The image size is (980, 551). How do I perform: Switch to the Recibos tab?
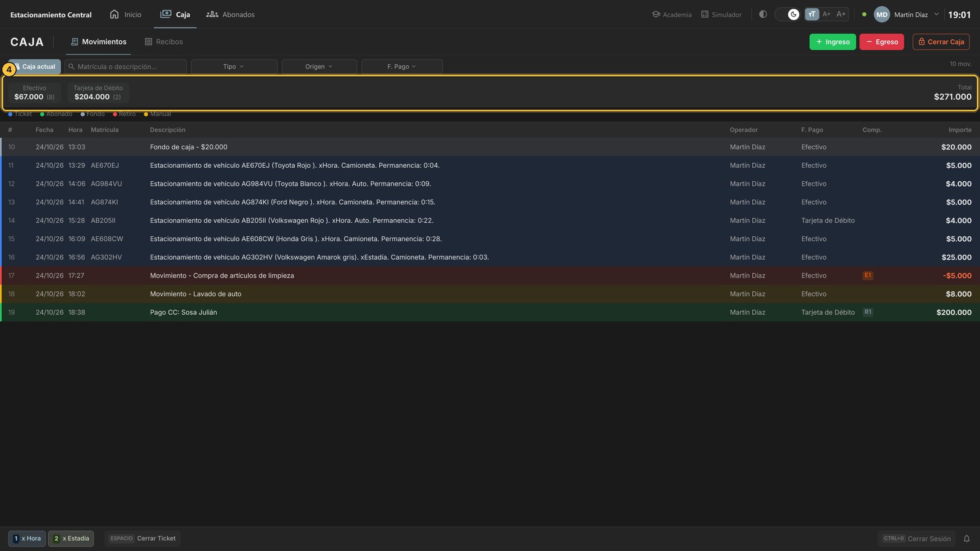point(164,42)
